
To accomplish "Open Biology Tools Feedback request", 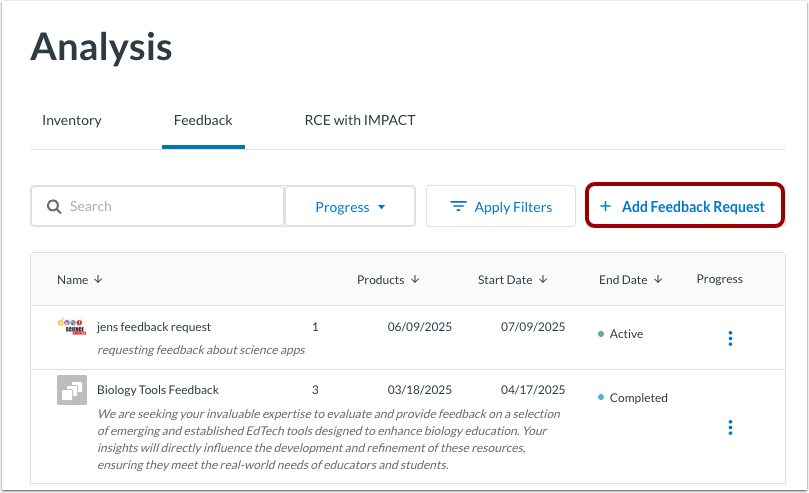I will tap(158, 390).
